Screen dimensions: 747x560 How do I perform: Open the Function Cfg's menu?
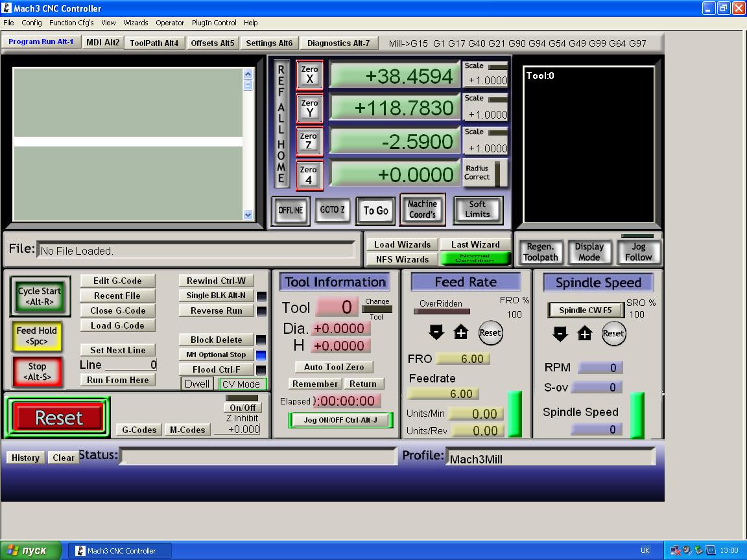(x=71, y=23)
